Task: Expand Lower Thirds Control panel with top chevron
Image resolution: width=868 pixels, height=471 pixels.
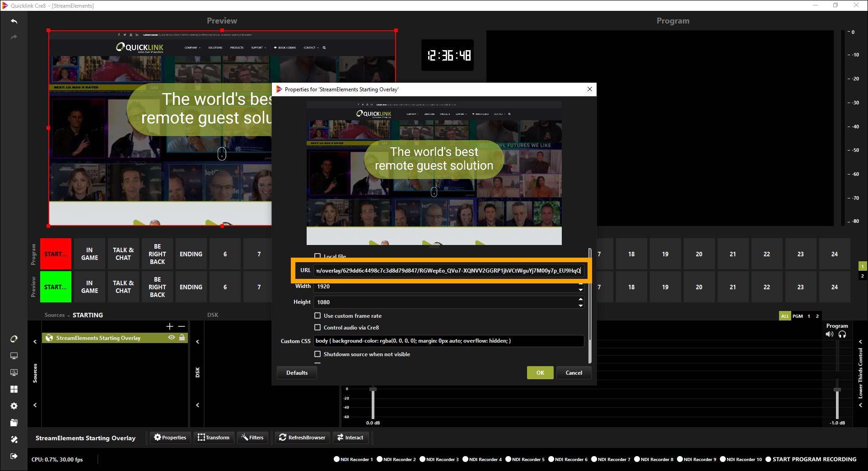Action: click(x=860, y=342)
